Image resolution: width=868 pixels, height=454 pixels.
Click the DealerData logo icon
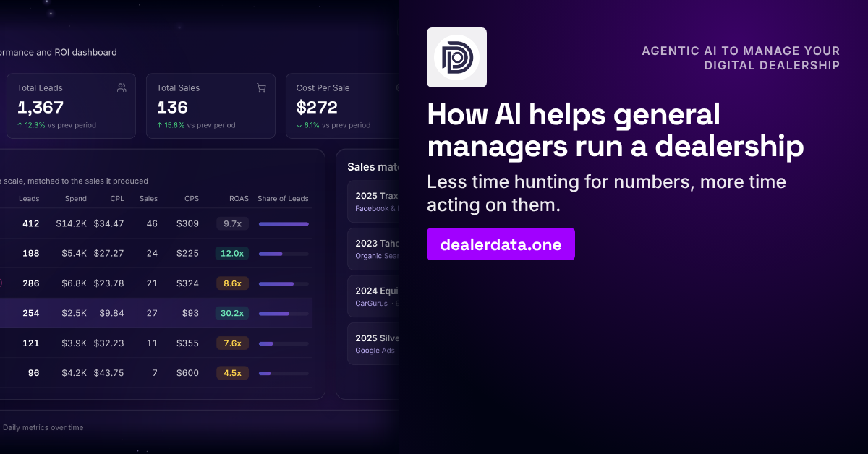click(x=456, y=57)
